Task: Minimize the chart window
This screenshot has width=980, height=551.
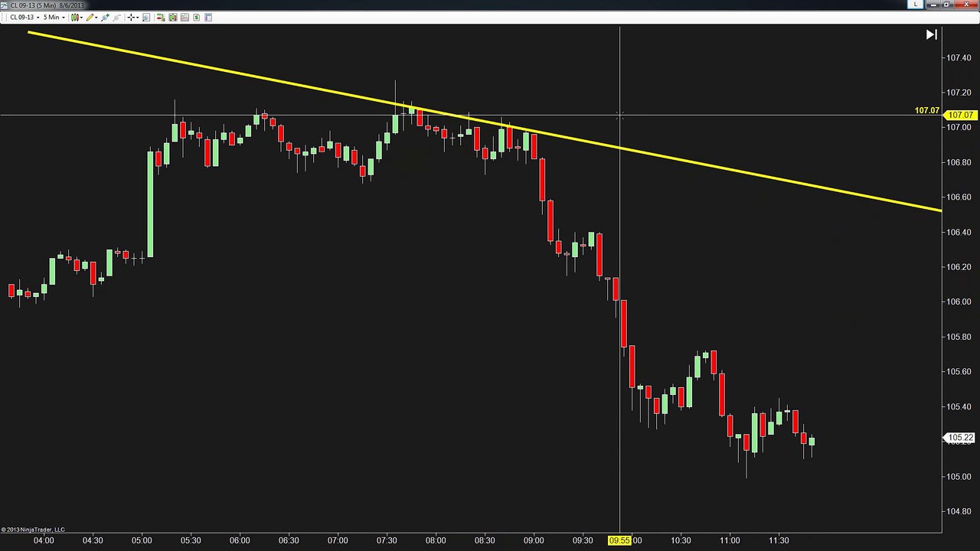Action: (933, 5)
